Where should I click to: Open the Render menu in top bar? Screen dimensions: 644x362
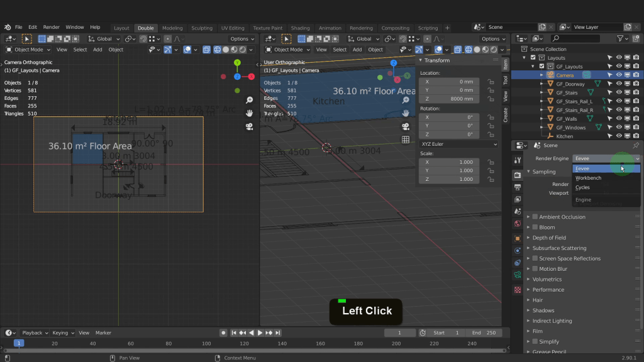52,28
